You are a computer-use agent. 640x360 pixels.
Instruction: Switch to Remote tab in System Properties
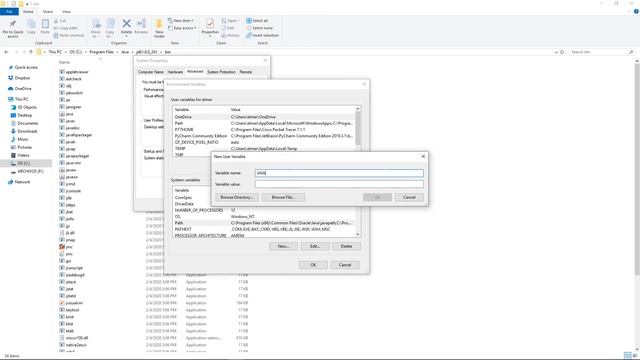[246, 72]
